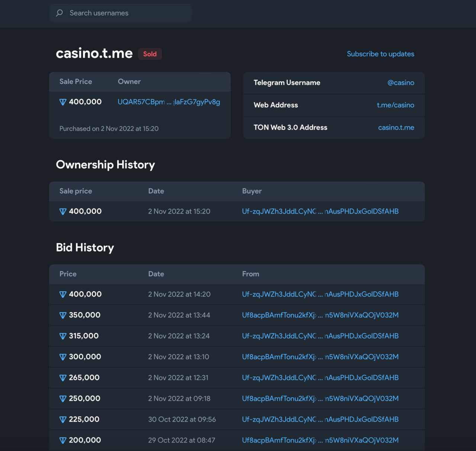Open bidder address for 400,000 bid

[x=320, y=294]
